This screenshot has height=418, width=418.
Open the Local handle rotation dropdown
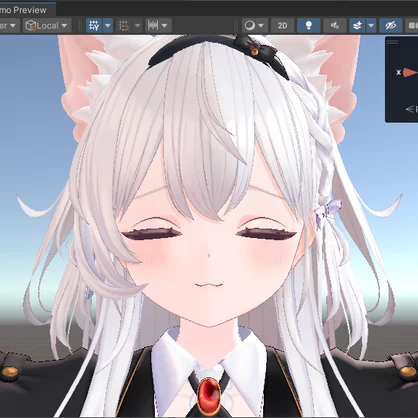tap(47, 26)
